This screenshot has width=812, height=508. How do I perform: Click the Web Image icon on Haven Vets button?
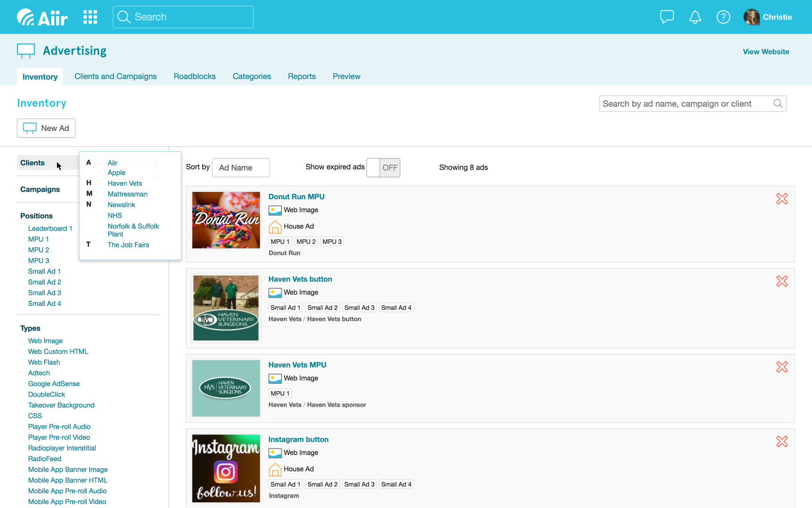(x=275, y=293)
